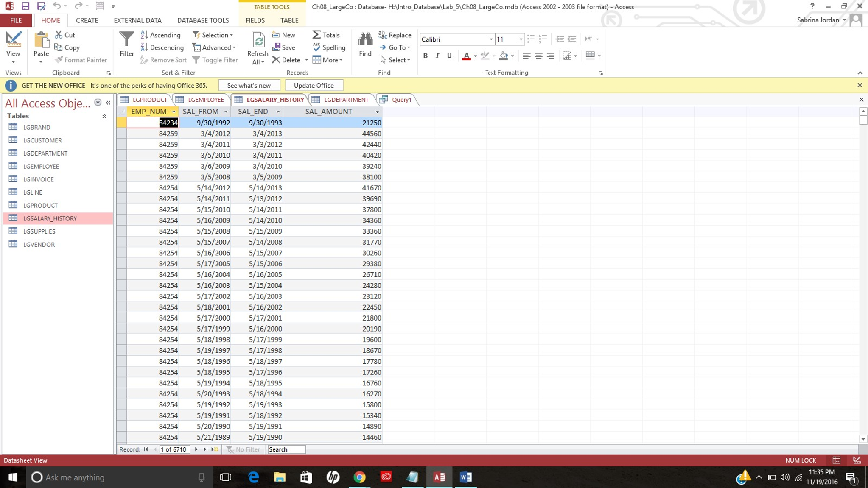Open the SAL_AMOUNT column filter dropdown
Screen dimensions: 868x488
point(377,112)
